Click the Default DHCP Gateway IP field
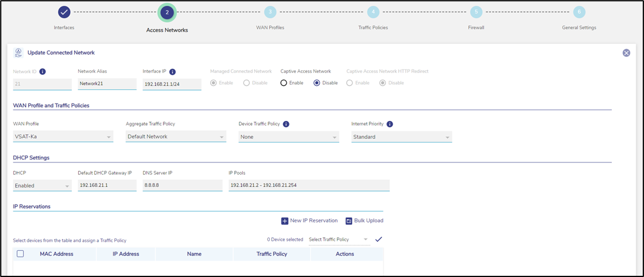Image resolution: width=644 pixels, height=277 pixels. (x=107, y=185)
